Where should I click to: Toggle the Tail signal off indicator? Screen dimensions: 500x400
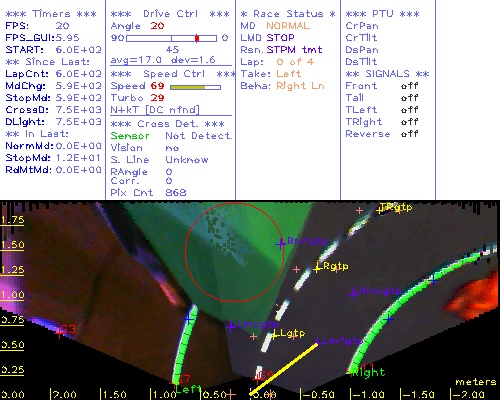(x=409, y=98)
